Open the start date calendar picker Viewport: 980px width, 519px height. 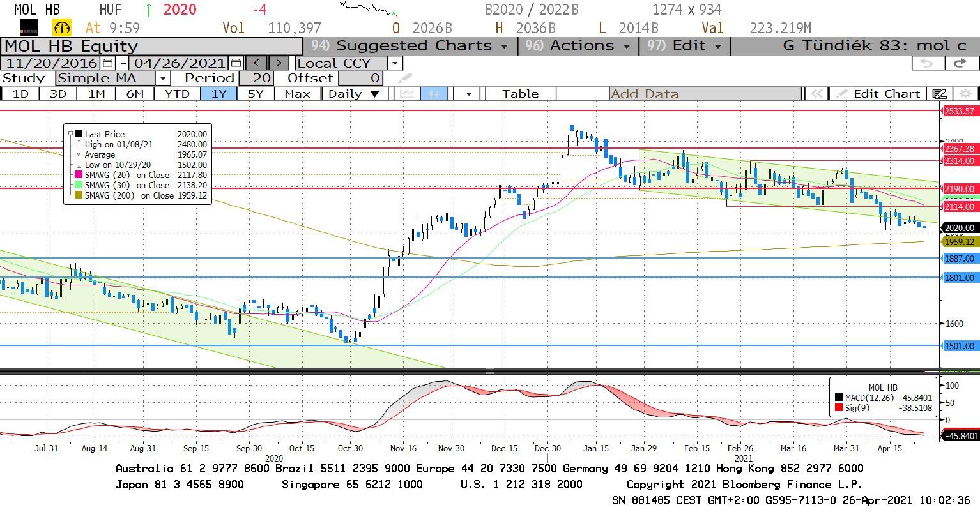click(x=107, y=63)
